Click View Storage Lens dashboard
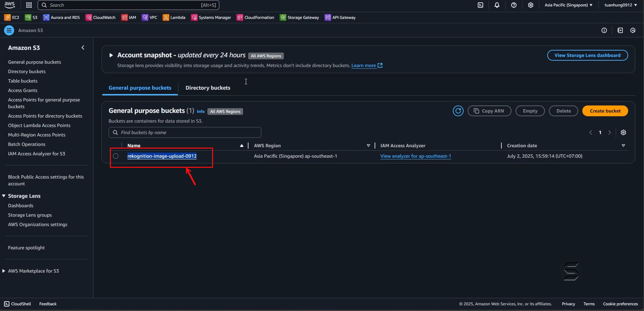Viewport: 644px width, 311px height. click(587, 55)
